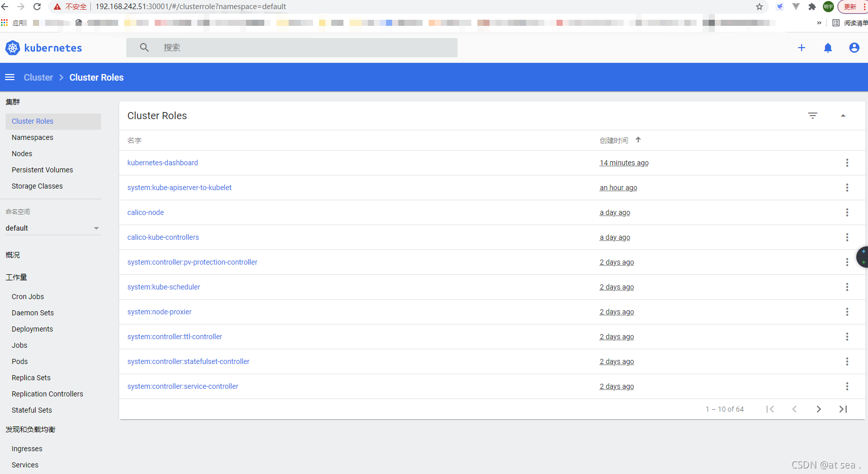
Task: Open actions menu for calico-node row
Action: tap(847, 212)
